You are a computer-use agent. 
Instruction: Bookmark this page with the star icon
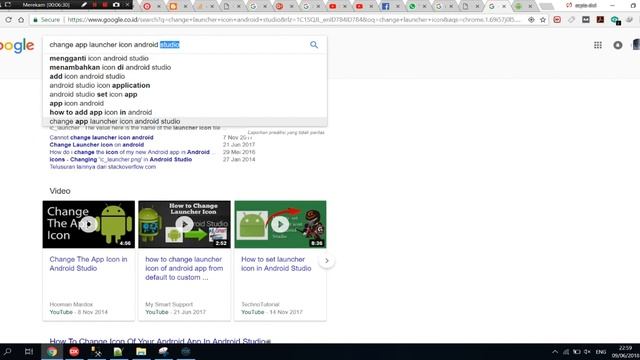tap(543, 20)
